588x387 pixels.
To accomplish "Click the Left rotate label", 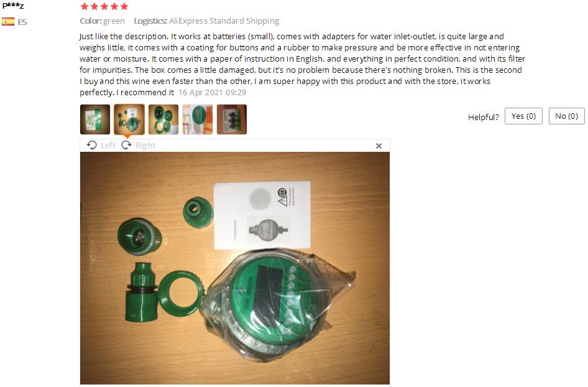I will tap(108, 145).
